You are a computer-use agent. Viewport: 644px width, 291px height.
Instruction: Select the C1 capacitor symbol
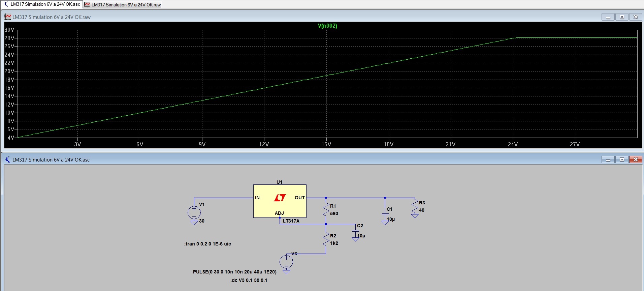pos(385,214)
